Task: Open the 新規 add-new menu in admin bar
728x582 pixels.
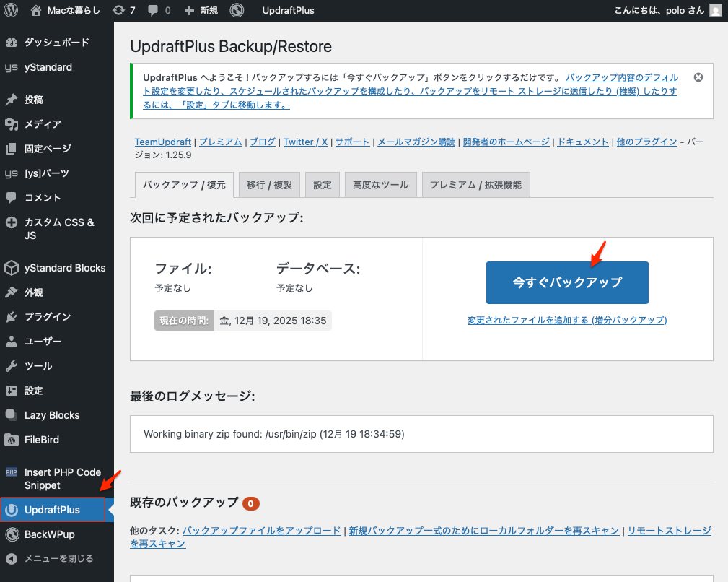Action: click(x=201, y=11)
